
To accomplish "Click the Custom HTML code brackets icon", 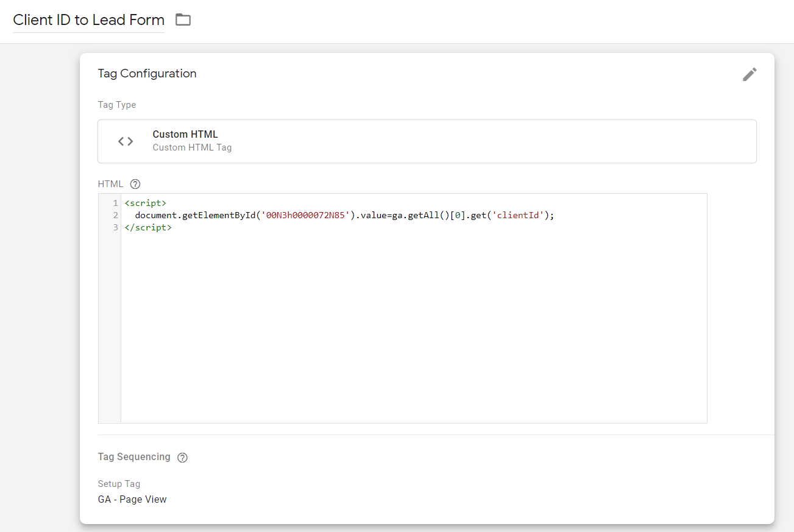I will (x=126, y=141).
